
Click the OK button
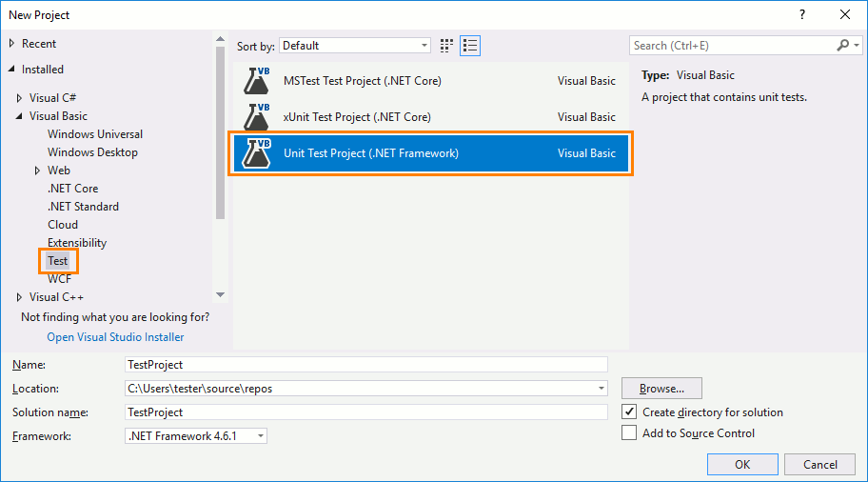click(742, 464)
